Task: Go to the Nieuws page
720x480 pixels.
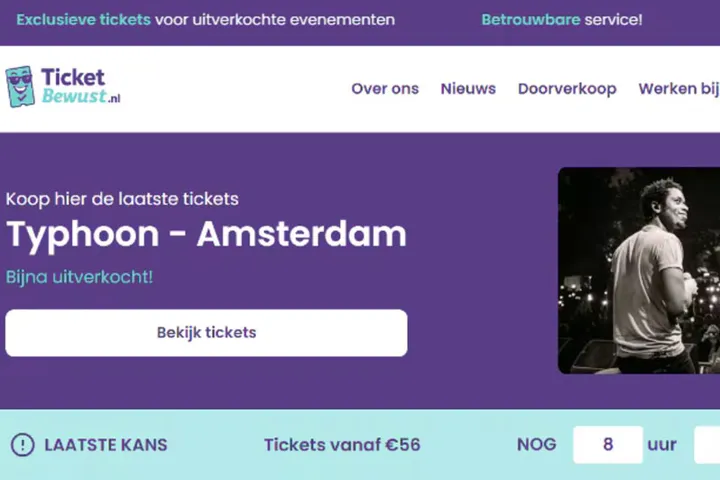Action: (x=468, y=89)
